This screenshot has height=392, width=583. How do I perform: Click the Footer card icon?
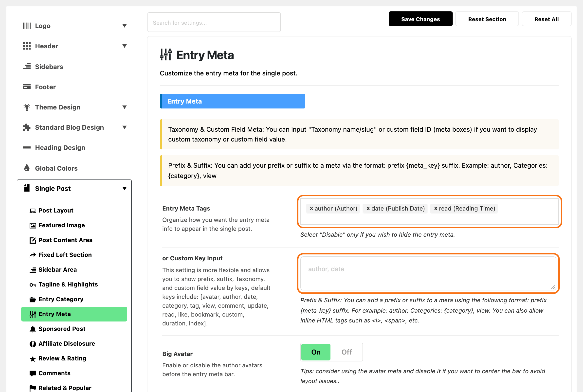click(x=27, y=87)
